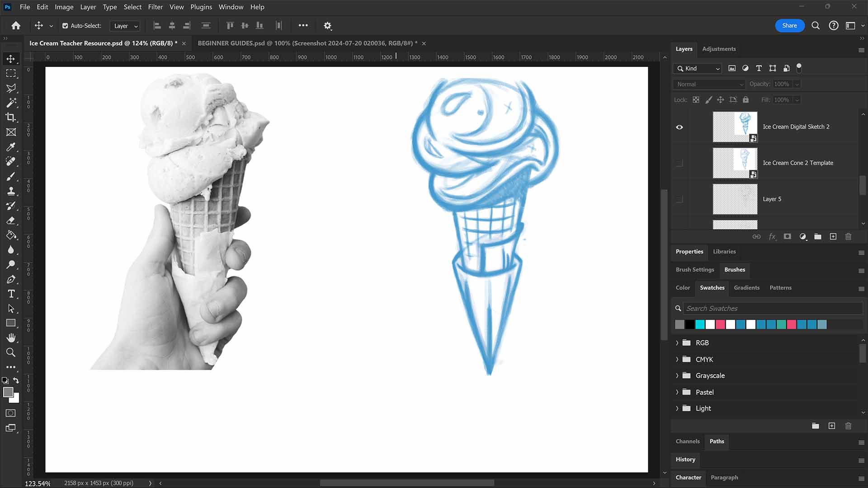The image size is (868, 488).
Task: Select the Magic Wand tool
Action: [11, 103]
